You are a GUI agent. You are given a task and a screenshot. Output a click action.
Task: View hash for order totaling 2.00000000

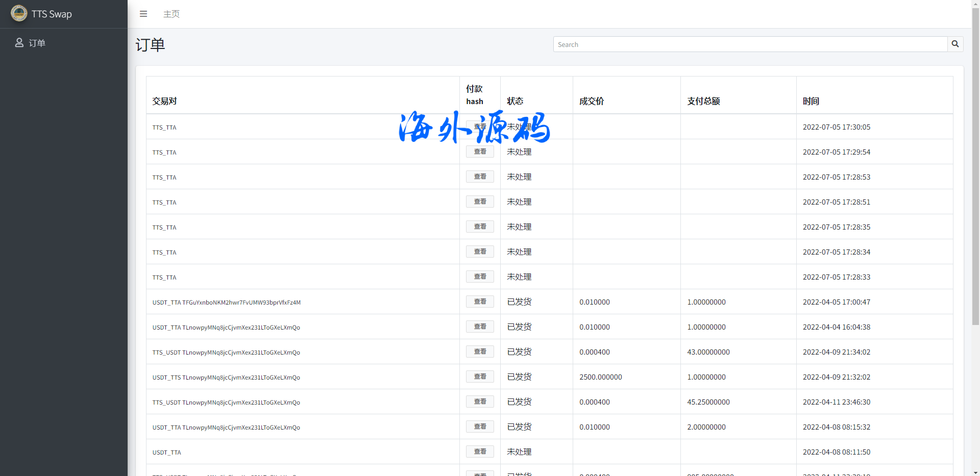[480, 427]
